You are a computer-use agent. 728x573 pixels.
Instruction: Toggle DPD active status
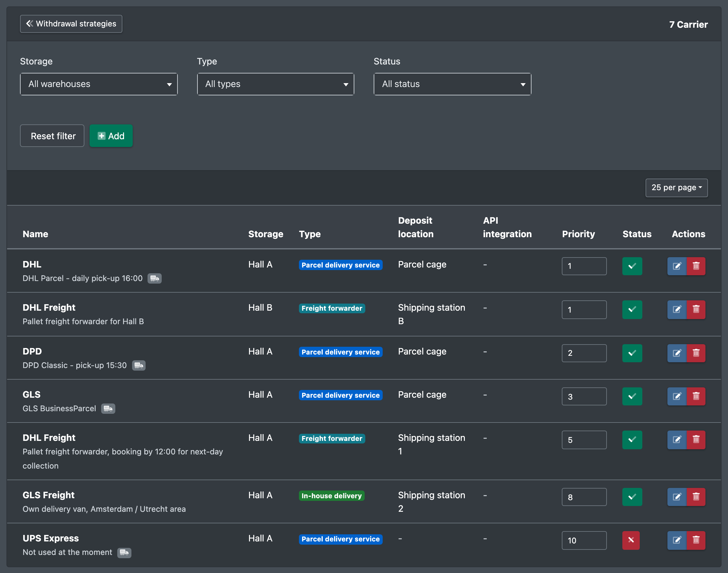[632, 353]
